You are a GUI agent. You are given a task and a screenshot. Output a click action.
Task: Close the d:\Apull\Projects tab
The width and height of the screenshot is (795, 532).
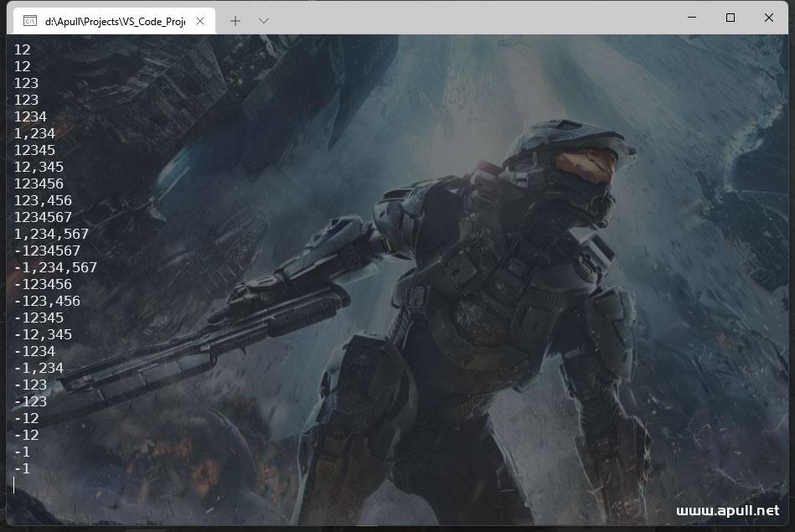(x=200, y=21)
